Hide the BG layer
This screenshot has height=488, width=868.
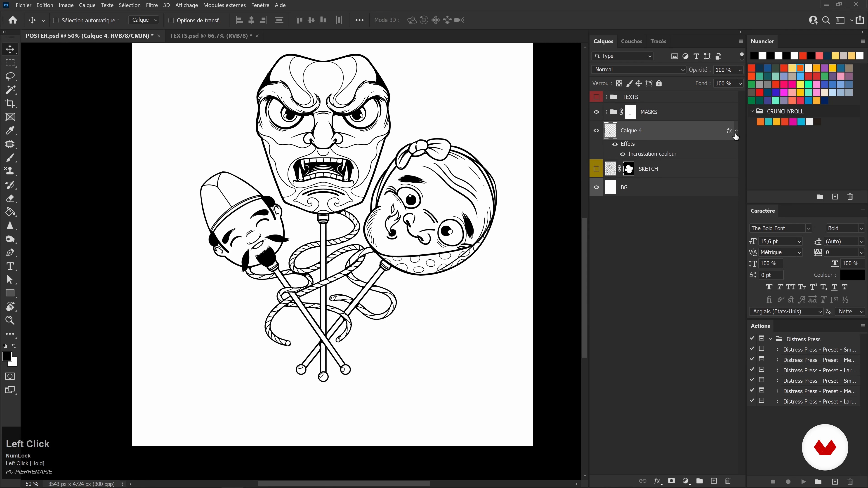pyautogui.click(x=596, y=187)
